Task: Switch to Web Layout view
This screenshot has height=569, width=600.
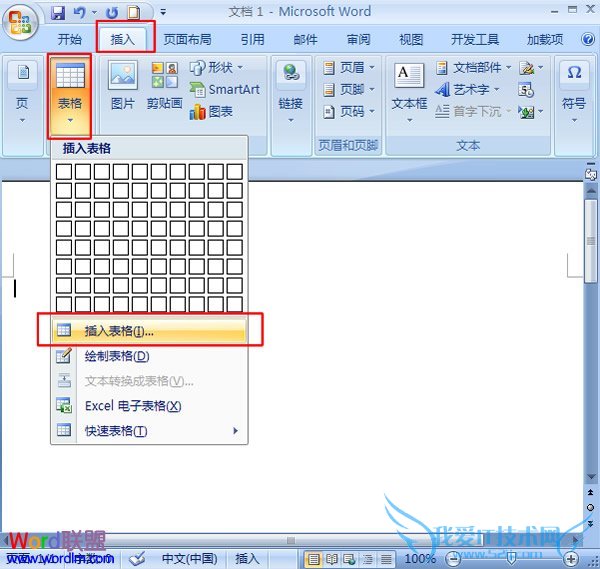Action: pyautogui.click(x=349, y=559)
